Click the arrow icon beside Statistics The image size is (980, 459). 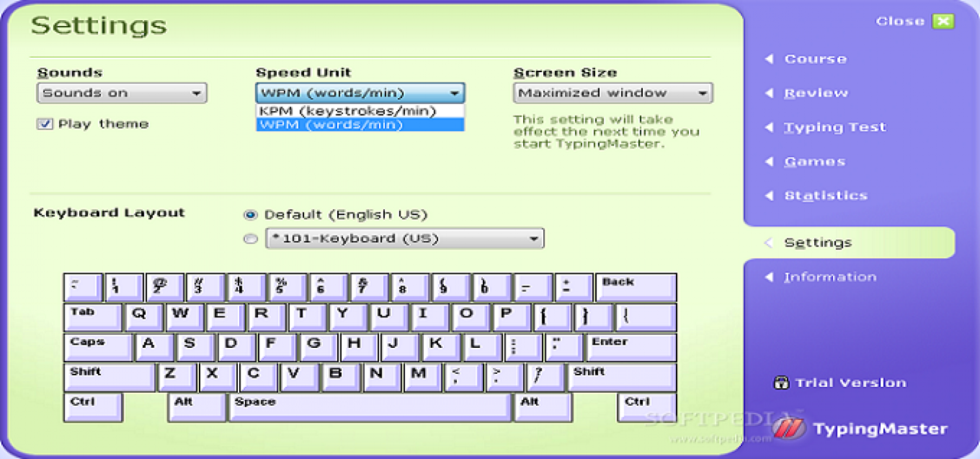(x=769, y=195)
